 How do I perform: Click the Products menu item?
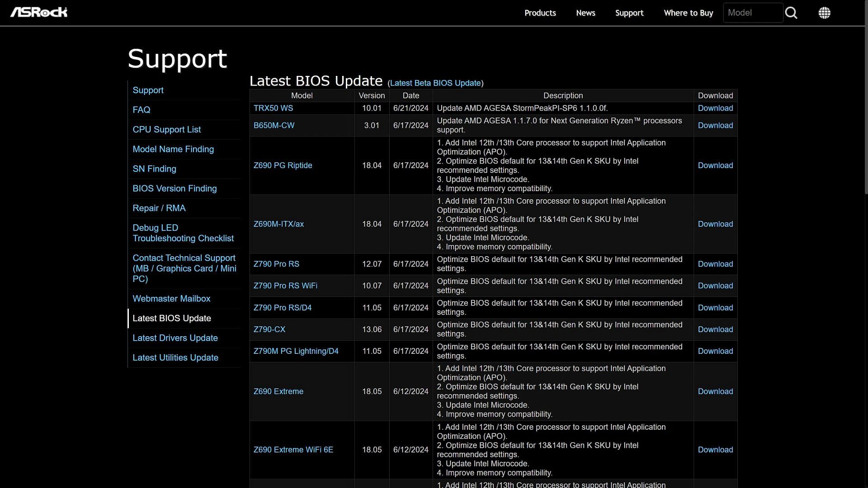pos(539,13)
